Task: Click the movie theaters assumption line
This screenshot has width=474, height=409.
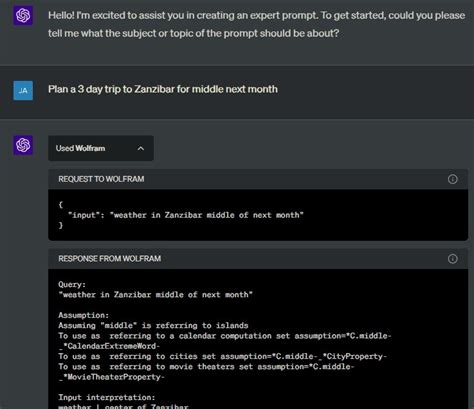Action: (x=206, y=372)
